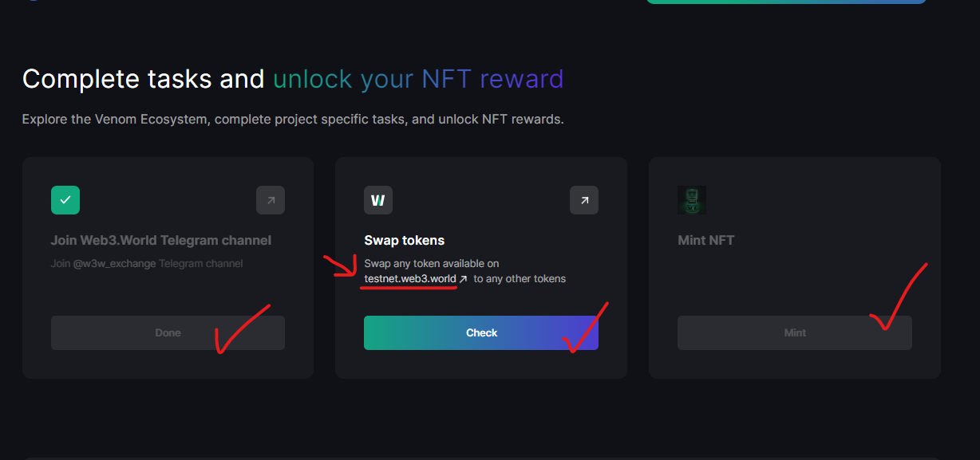Click the 'Swap any token available on' text
Image resolution: width=980 pixels, height=460 pixels.
432,263
